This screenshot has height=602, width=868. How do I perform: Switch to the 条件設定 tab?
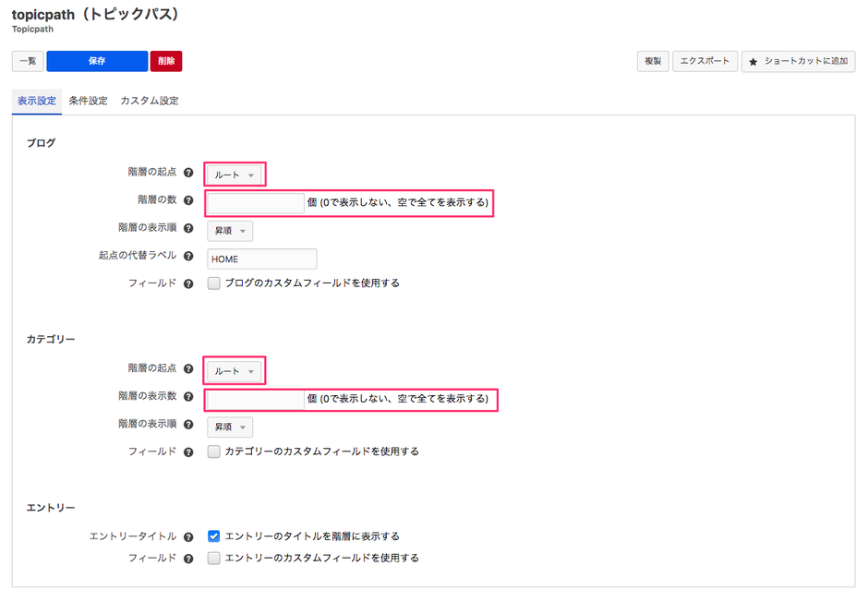(x=88, y=101)
